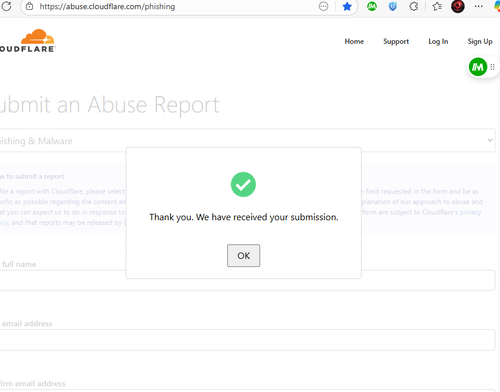Expand the Phishing & Malware report type dropdown

click(x=247, y=140)
